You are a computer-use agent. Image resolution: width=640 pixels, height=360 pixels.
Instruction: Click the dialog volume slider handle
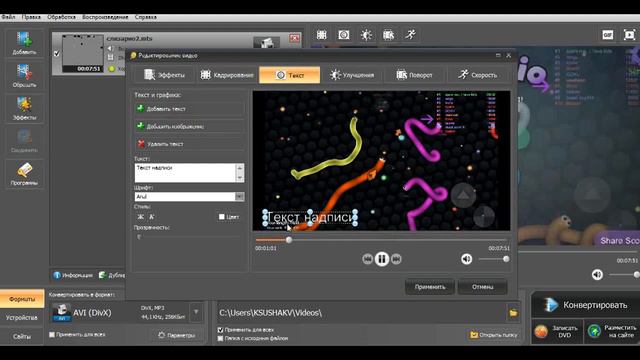pos(506,259)
